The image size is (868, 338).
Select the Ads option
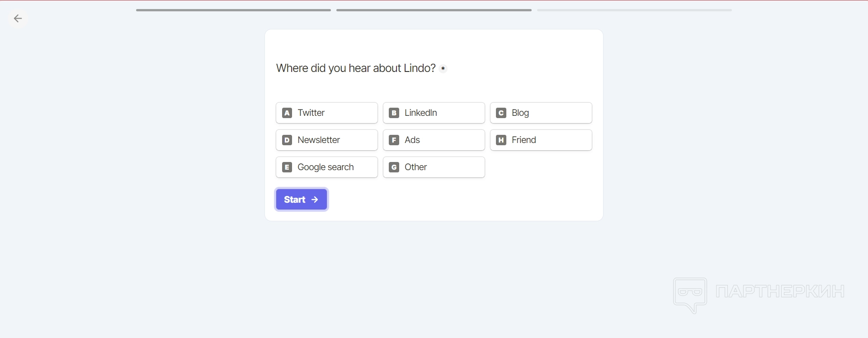(434, 140)
